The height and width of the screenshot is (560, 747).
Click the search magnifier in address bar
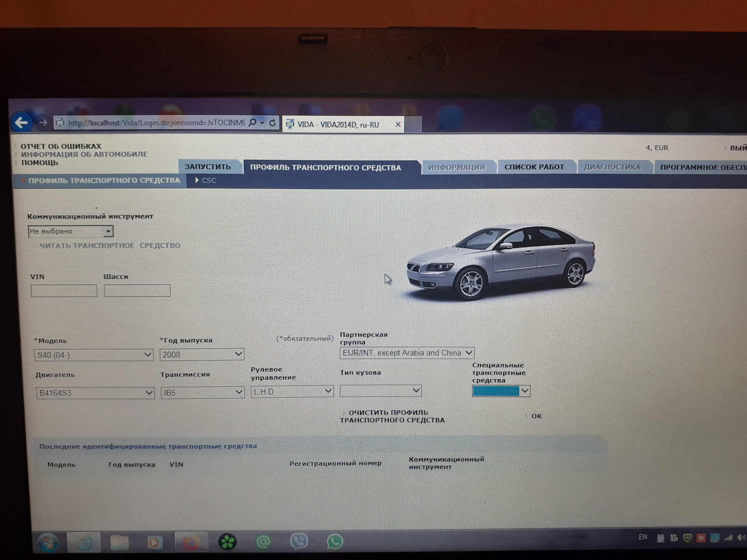253,123
